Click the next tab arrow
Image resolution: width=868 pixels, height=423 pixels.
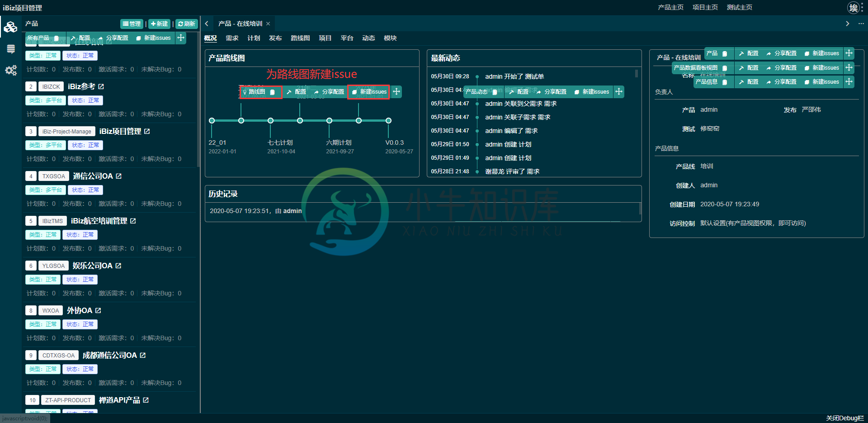tap(847, 24)
